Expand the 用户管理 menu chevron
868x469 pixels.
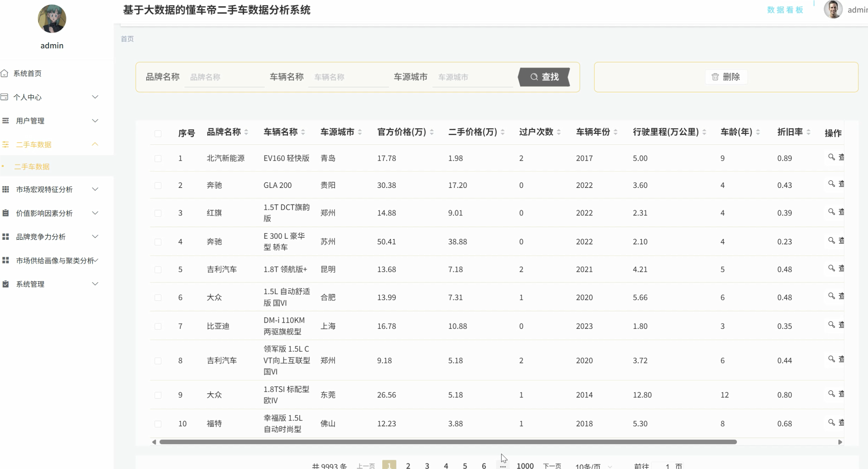pyautogui.click(x=95, y=120)
